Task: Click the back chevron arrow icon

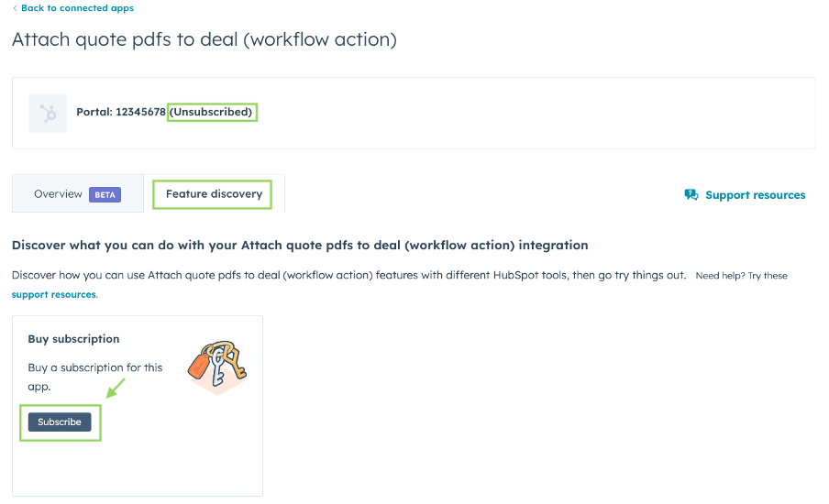Action: point(15,8)
